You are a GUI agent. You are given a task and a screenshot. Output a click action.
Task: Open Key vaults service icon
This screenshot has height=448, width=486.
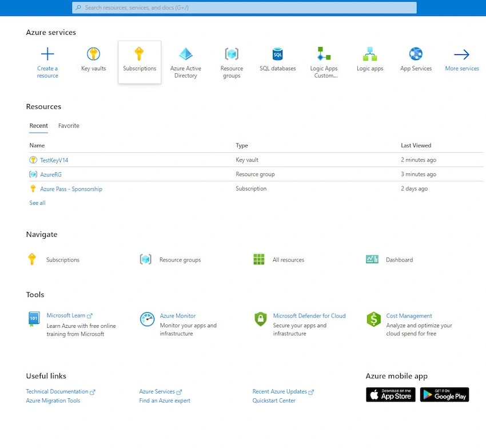pyautogui.click(x=93, y=54)
